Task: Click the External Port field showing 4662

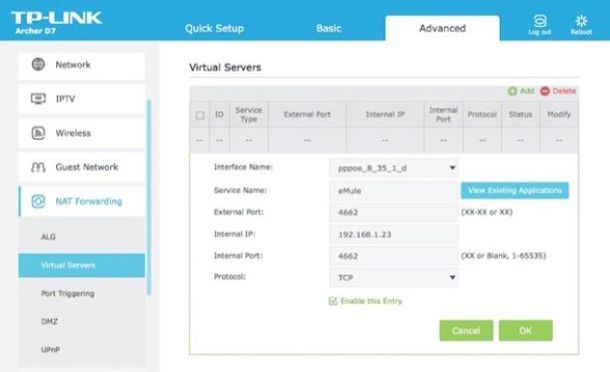Action: pos(394,212)
